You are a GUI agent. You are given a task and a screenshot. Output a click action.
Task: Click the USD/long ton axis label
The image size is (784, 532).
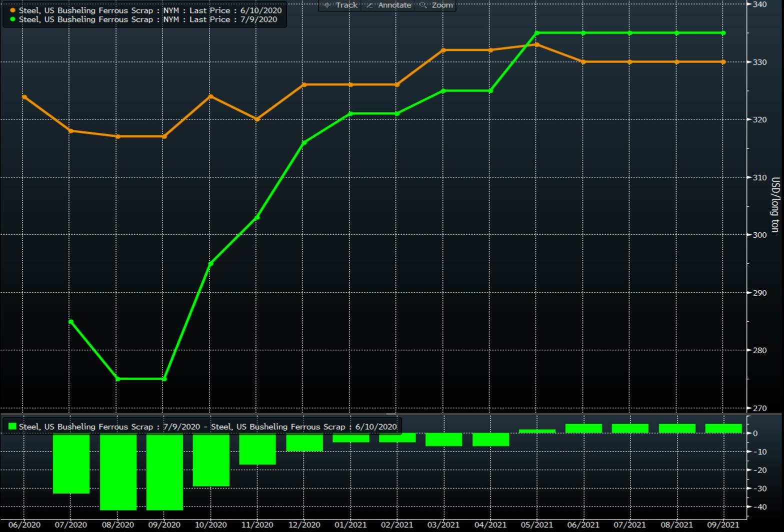(775, 205)
